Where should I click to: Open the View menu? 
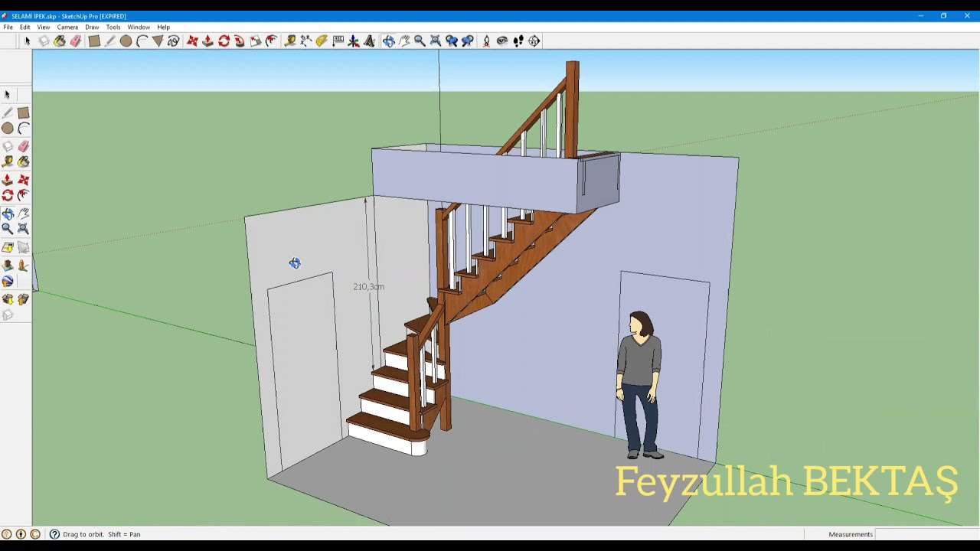tap(44, 27)
